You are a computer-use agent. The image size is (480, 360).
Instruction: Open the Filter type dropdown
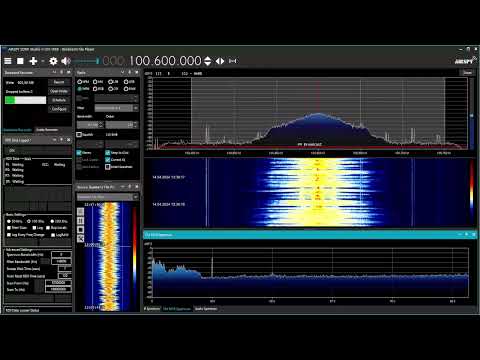116,108
